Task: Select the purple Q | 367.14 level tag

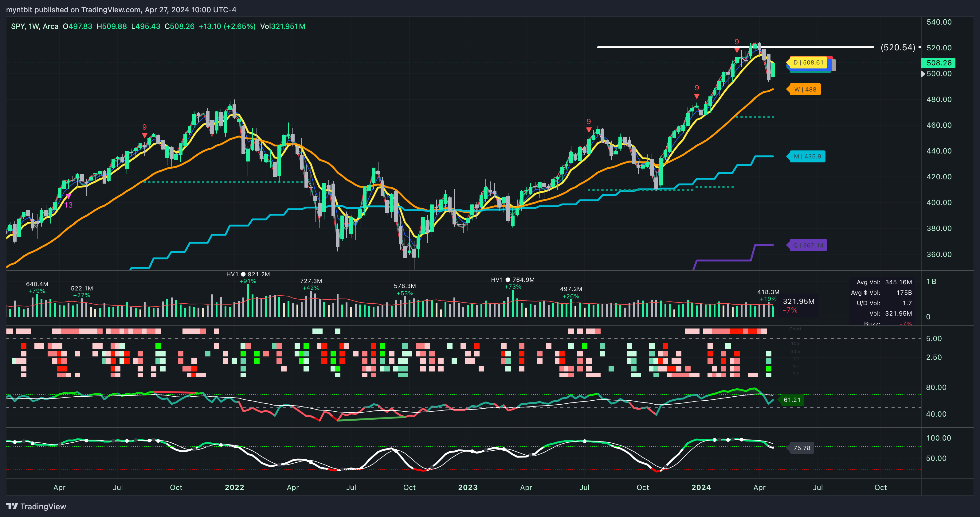Action: pyautogui.click(x=806, y=246)
